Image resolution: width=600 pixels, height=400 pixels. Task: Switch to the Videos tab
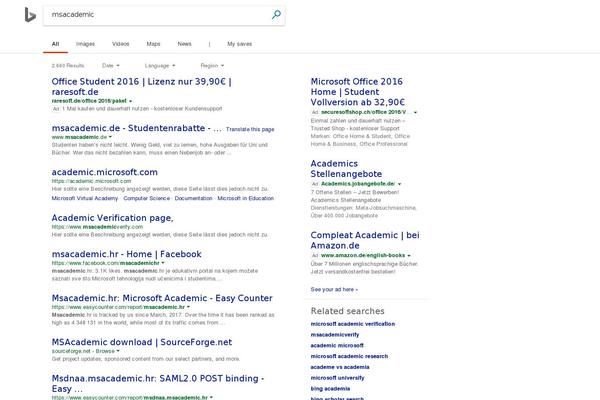pos(121,44)
